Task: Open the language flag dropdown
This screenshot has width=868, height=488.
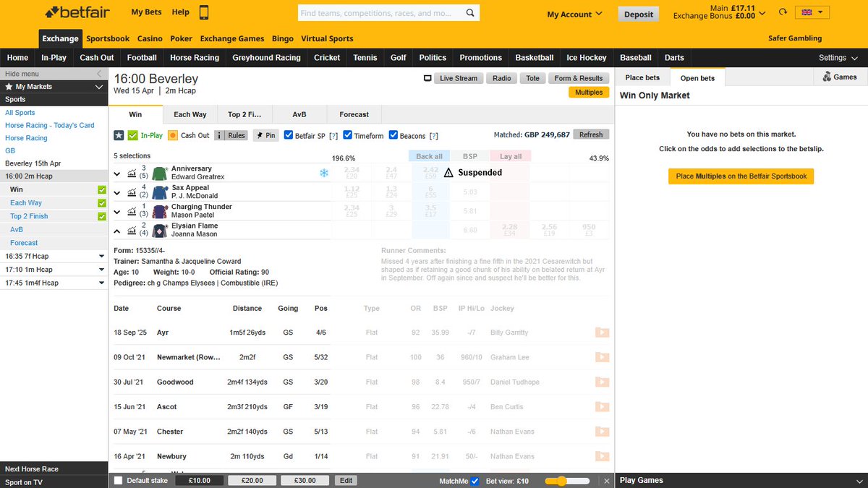Action: click(x=812, y=12)
